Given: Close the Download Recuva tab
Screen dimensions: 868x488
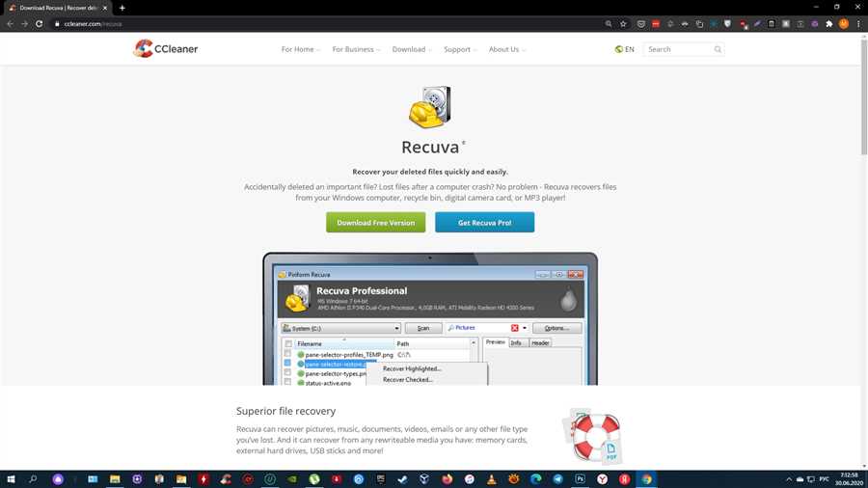Looking at the screenshot, I should coord(104,8).
